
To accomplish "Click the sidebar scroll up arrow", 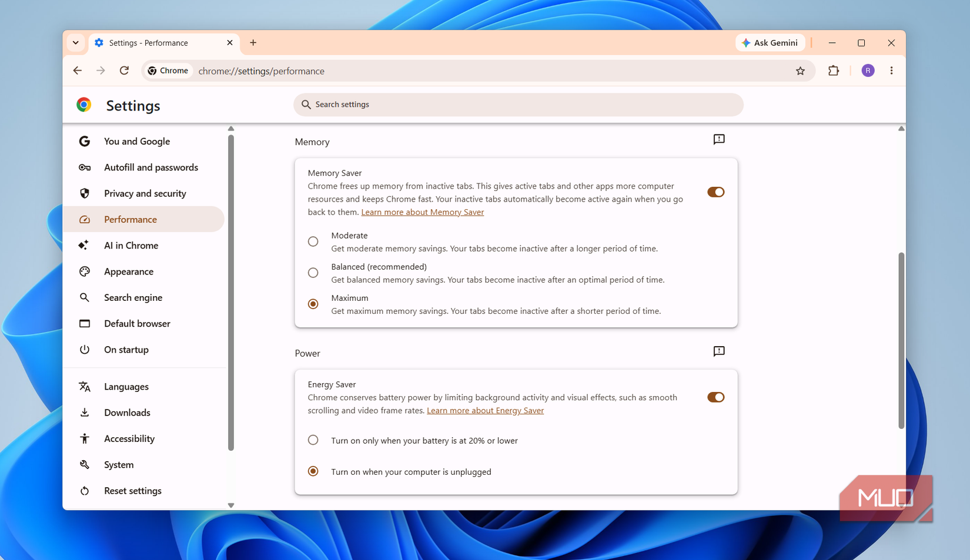I will coord(231,129).
